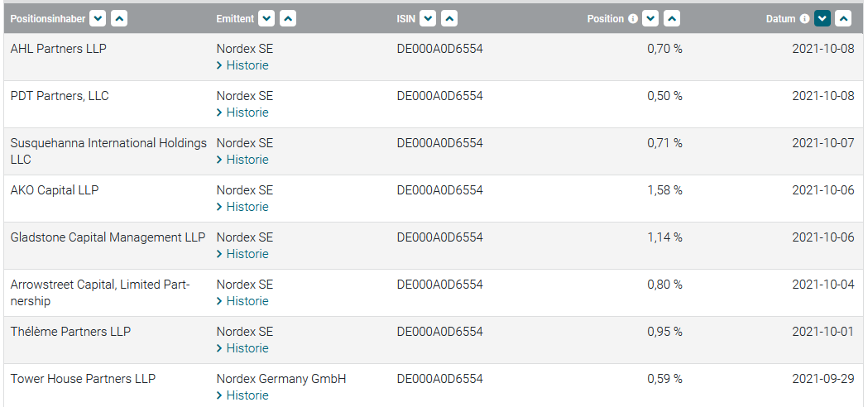This screenshot has height=407, width=868.
Task: Expand Historie for Thélème Partners LLP
Action: (x=242, y=347)
